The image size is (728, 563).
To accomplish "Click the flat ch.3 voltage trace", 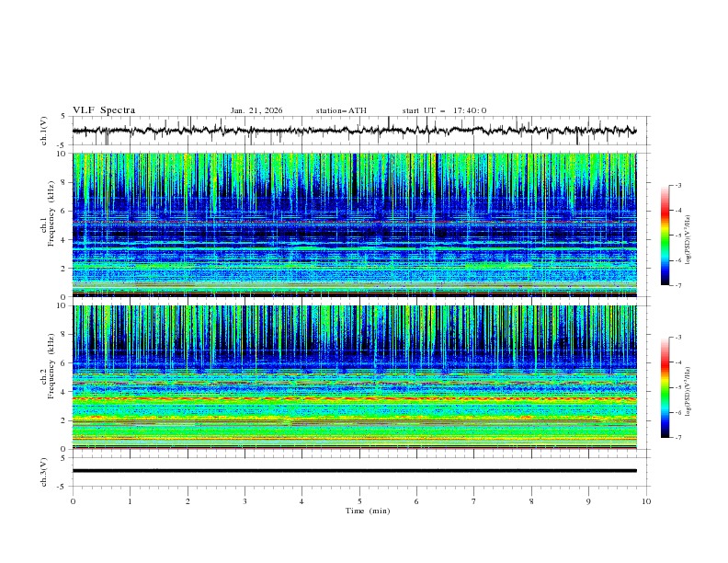I will (354, 471).
